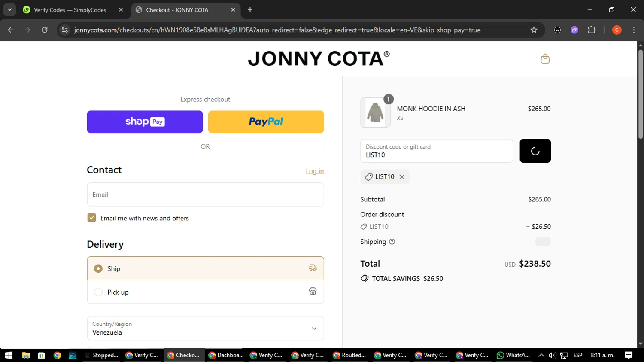Go forward in browser history
Screen dimensions: 644x362
point(27,30)
